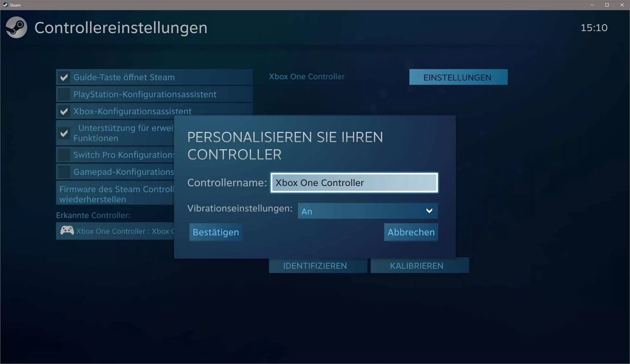630x364 pixels.
Task: Open EINSTELLUNGEN for the Xbox controller
Action: coord(458,77)
